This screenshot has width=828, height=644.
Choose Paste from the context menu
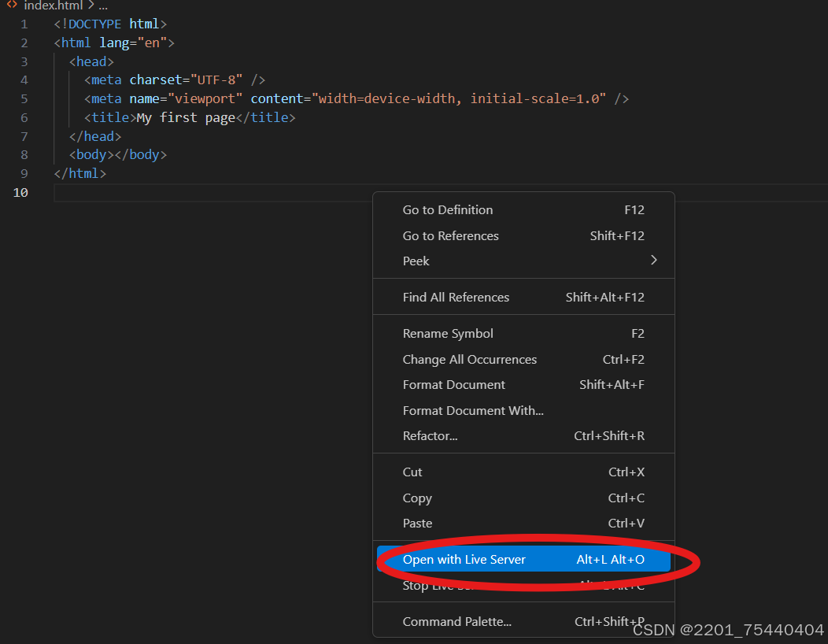pos(523,523)
